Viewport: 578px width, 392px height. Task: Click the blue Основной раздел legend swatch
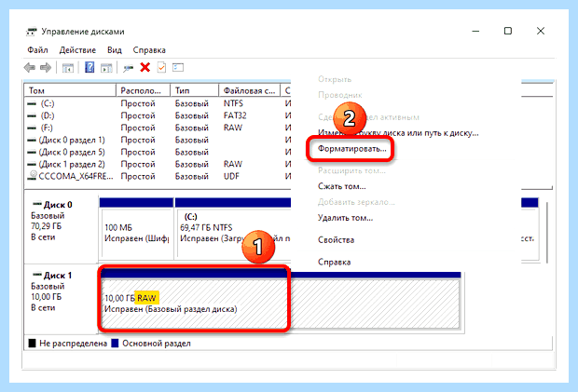115,344
